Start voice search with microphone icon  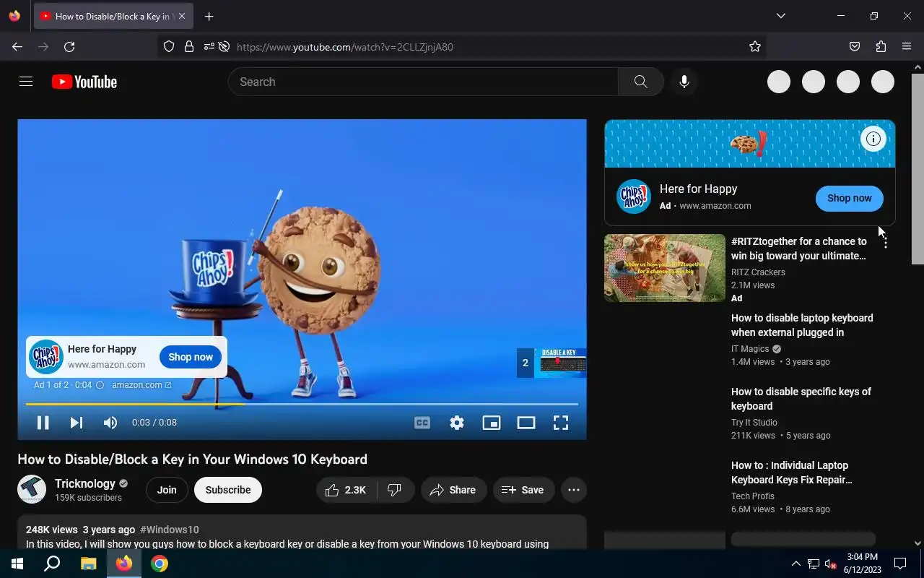[684, 82]
